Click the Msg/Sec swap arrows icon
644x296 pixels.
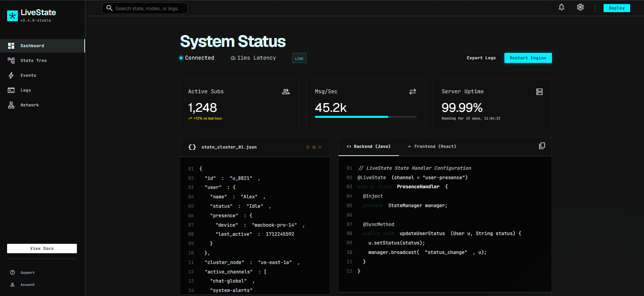click(x=413, y=92)
